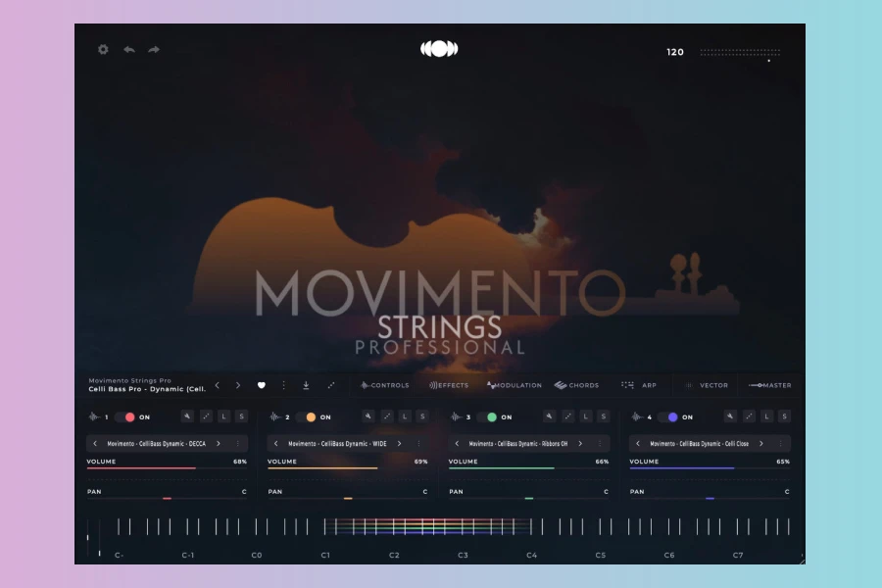Open the settings gear in top-left corner
Image resolution: width=882 pixels, height=588 pixels.
pyautogui.click(x=103, y=49)
